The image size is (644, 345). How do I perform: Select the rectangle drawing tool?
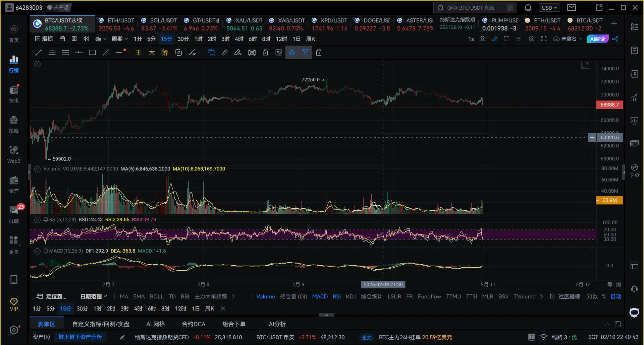pos(92,53)
